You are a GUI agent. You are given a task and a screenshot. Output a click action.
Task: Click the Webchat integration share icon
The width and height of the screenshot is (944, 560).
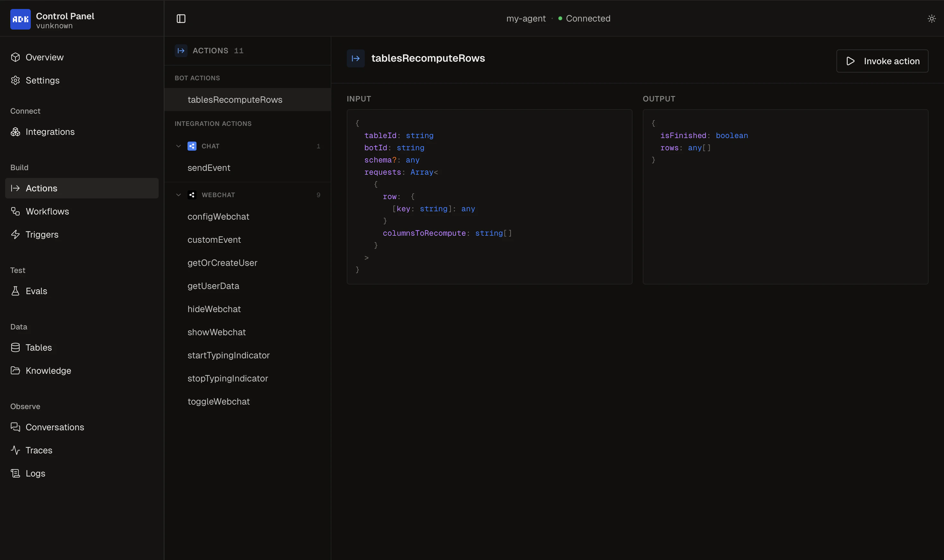pos(192,195)
